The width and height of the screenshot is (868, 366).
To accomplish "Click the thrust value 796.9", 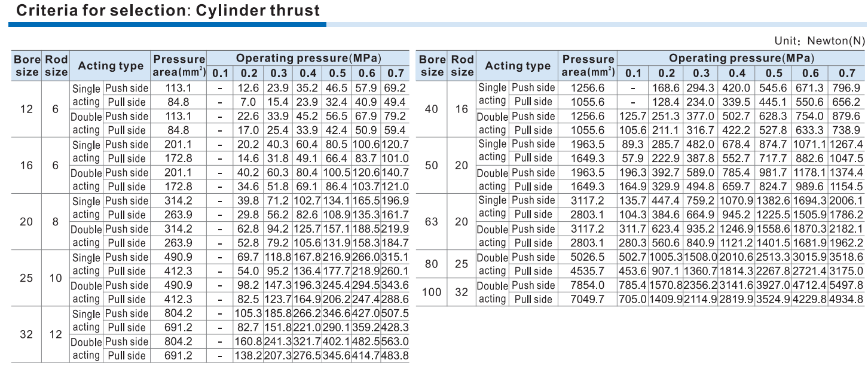I will point(846,88).
